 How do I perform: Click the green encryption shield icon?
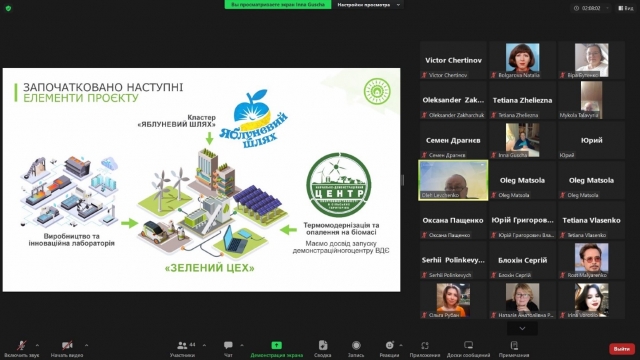point(8,8)
